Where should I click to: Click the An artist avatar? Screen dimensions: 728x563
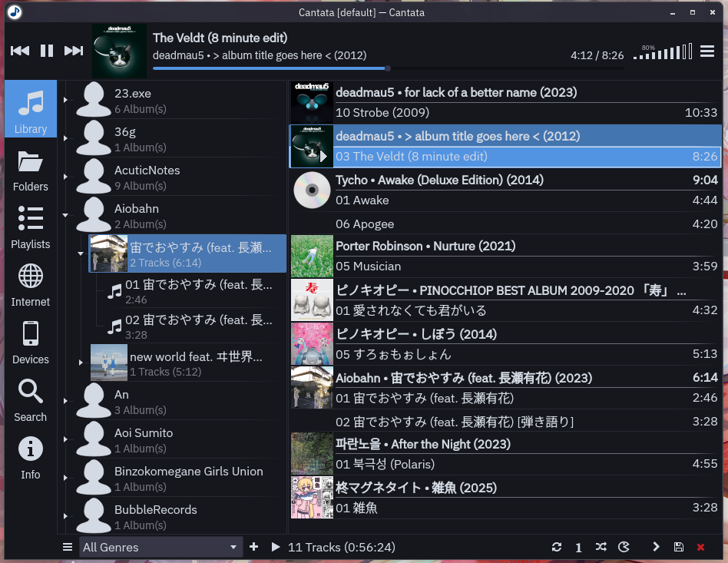[x=94, y=401]
